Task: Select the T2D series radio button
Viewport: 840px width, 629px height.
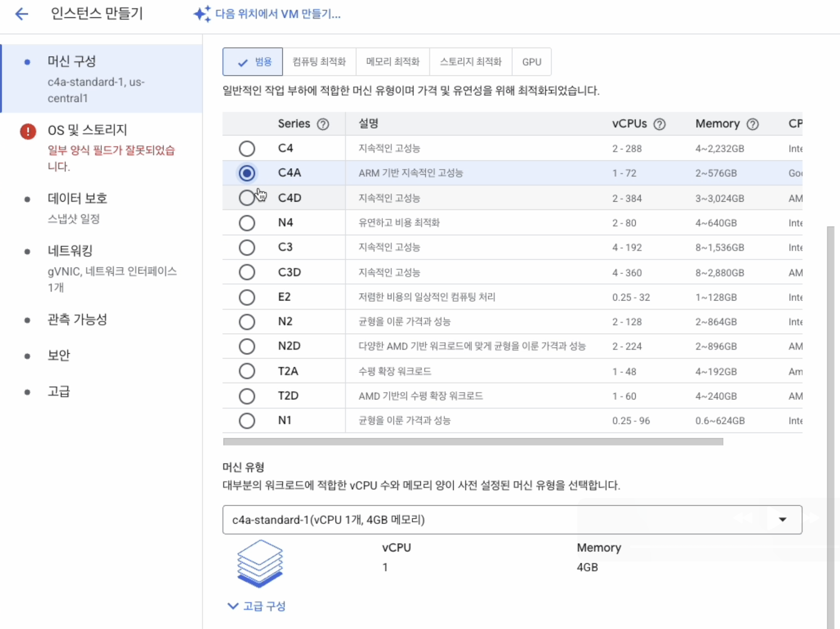Action: (247, 396)
